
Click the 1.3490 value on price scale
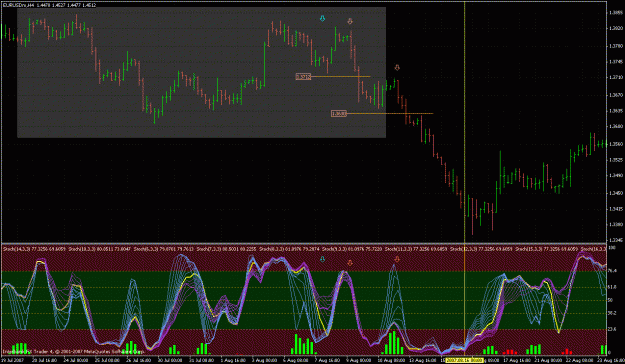pyautogui.click(x=616, y=175)
